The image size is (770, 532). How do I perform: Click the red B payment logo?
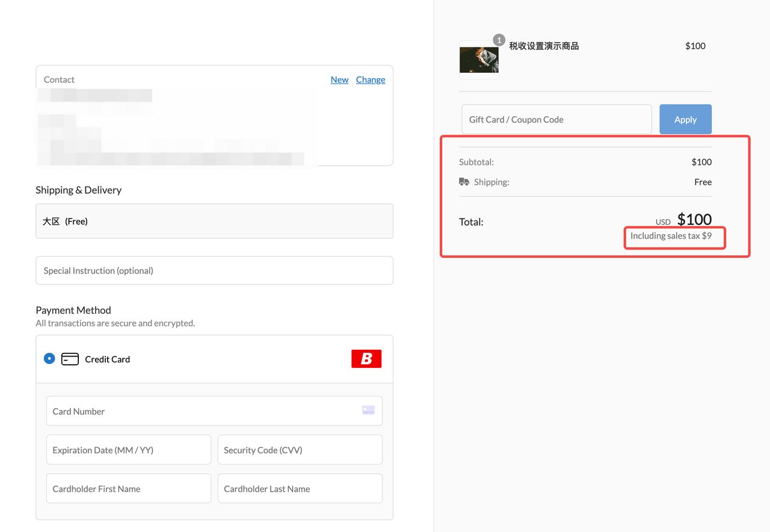click(366, 359)
